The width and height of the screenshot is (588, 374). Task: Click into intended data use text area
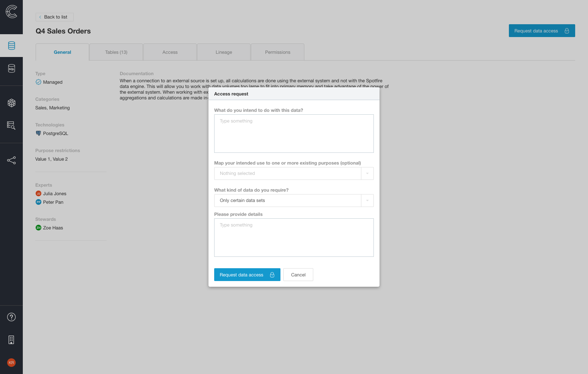pyautogui.click(x=294, y=134)
